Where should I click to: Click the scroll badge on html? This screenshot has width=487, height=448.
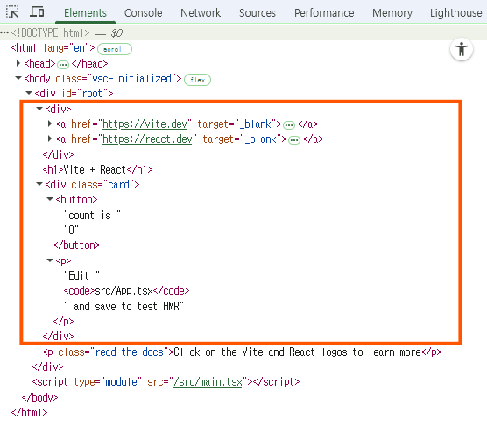point(114,49)
